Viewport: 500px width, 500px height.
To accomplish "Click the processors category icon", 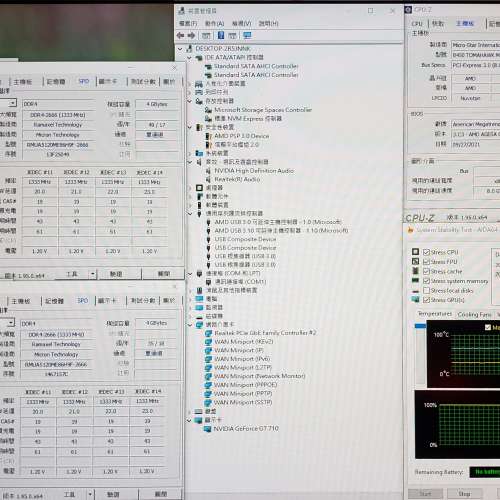I will coord(199,188).
